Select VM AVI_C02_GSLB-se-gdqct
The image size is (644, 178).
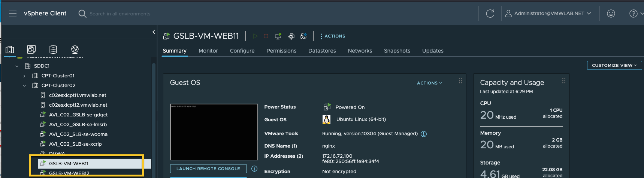[x=78, y=115]
